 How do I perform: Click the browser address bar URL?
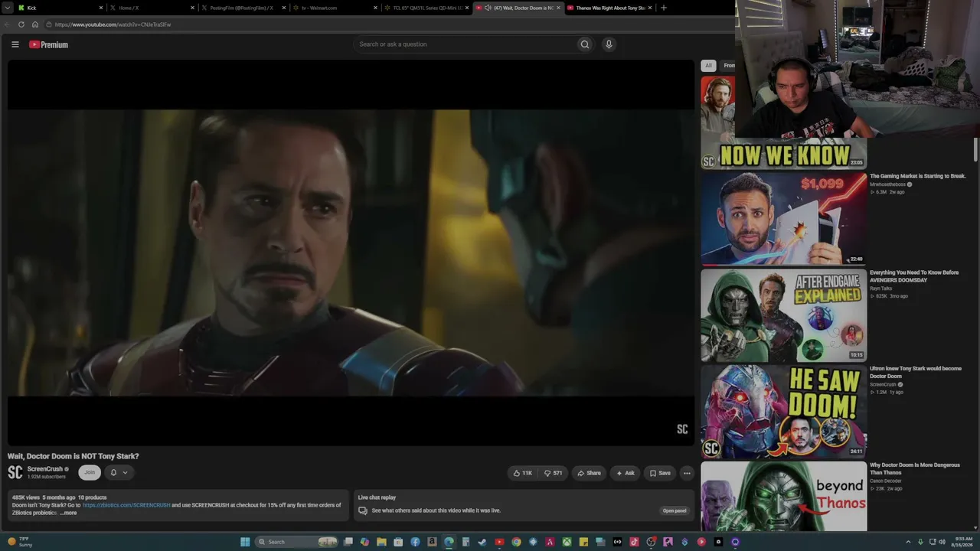[x=113, y=24]
